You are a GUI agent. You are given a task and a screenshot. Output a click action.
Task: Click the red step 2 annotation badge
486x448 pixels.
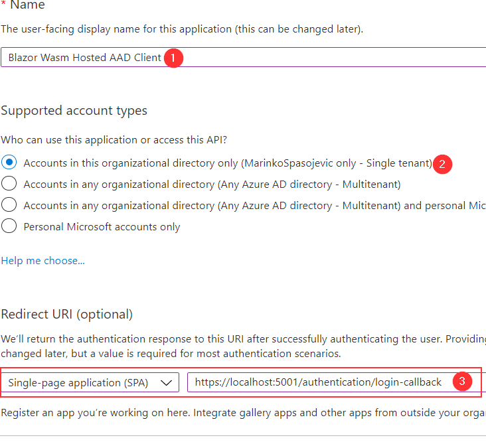[x=442, y=163]
